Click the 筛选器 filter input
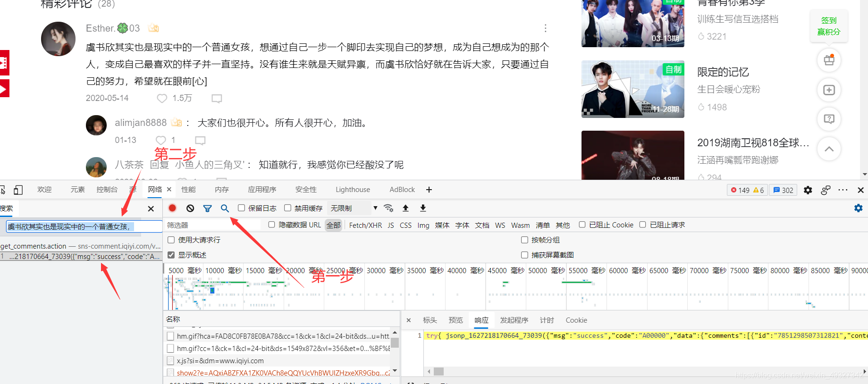The height and width of the screenshot is (384, 868). tap(212, 225)
